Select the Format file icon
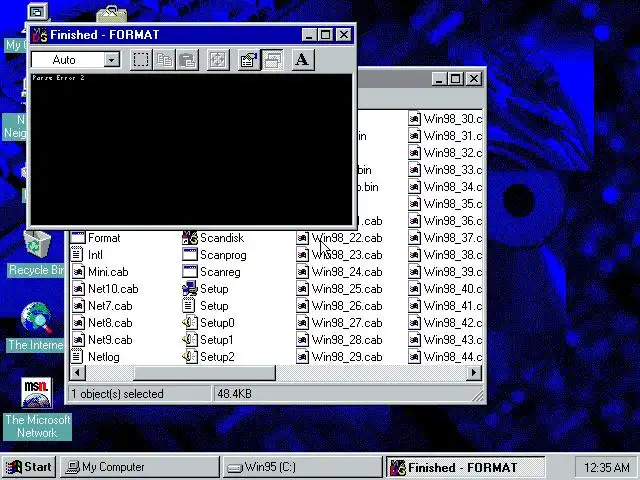 (x=78, y=238)
